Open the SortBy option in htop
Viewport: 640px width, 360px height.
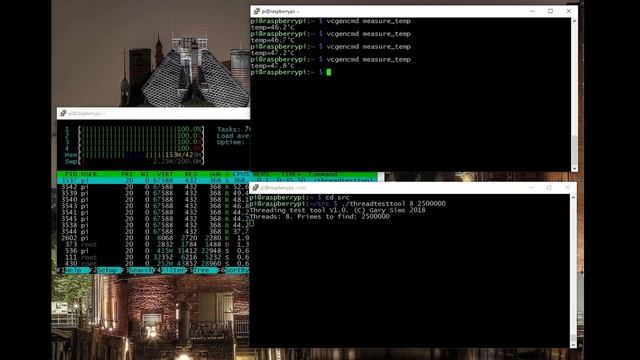pos(234,270)
